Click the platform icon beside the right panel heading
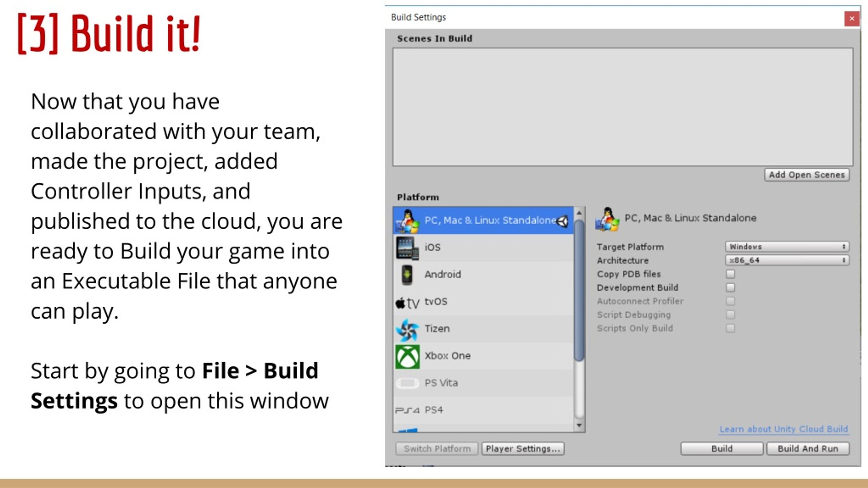This screenshot has height=488, width=868. click(607, 219)
